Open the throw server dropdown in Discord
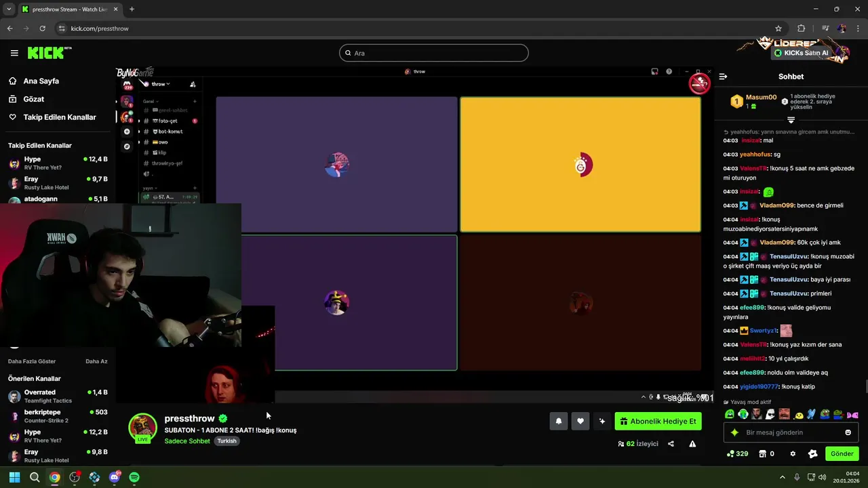The image size is (868, 488). tap(161, 84)
